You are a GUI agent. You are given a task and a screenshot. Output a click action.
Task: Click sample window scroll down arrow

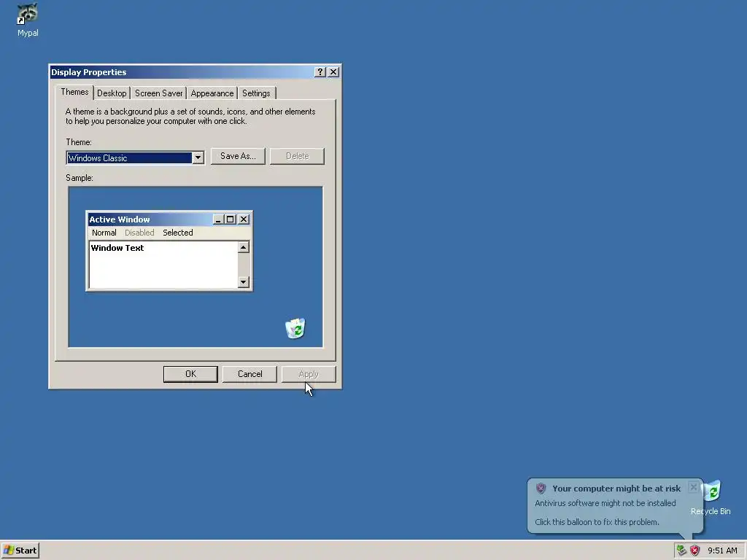coord(244,282)
